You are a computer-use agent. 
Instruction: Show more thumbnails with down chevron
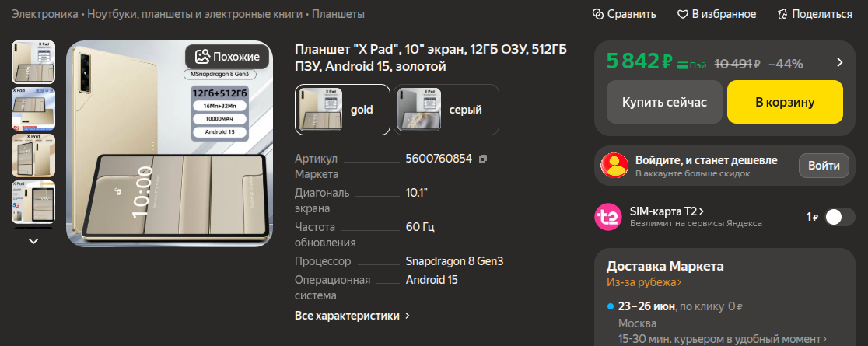coord(33,241)
